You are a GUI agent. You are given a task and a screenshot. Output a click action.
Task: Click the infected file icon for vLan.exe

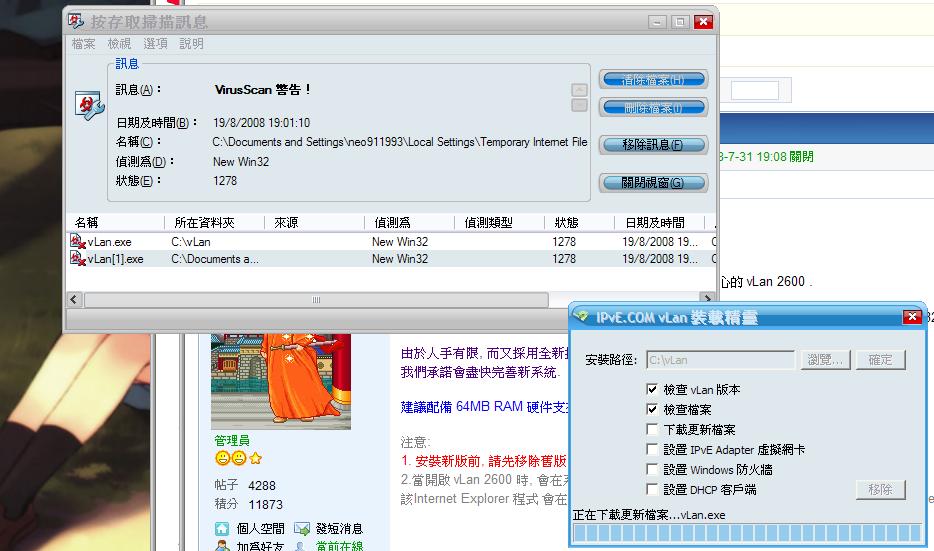tap(78, 241)
